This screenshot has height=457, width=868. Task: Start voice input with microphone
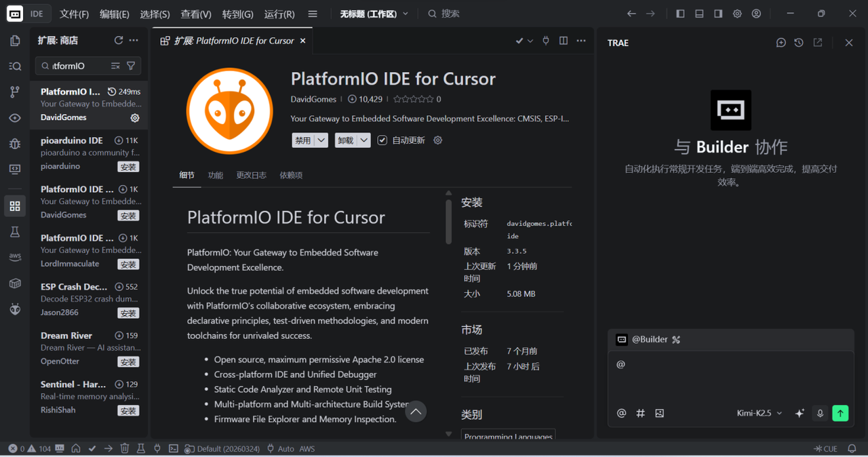tap(820, 413)
